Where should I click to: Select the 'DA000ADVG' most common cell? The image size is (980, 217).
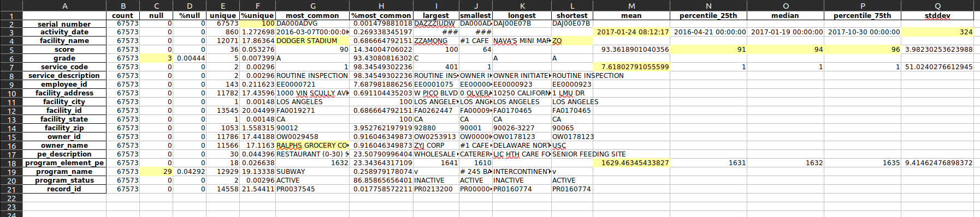312,23
